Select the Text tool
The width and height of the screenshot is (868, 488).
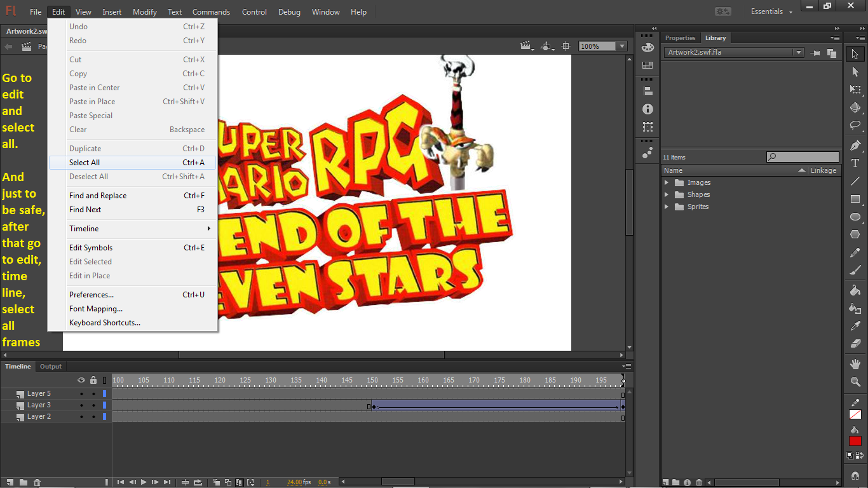pos(855,163)
